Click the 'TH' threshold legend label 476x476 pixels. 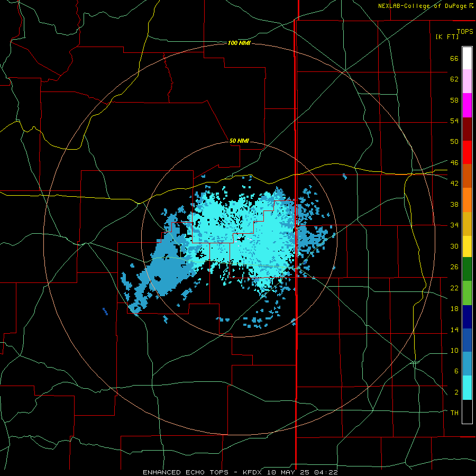click(454, 413)
